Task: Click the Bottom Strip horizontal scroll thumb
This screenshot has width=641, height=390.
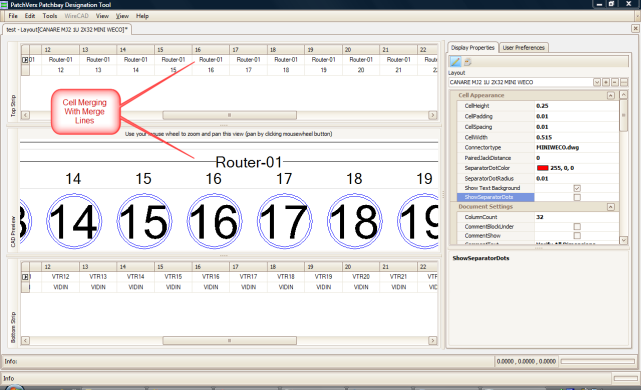Action: [x=229, y=341]
